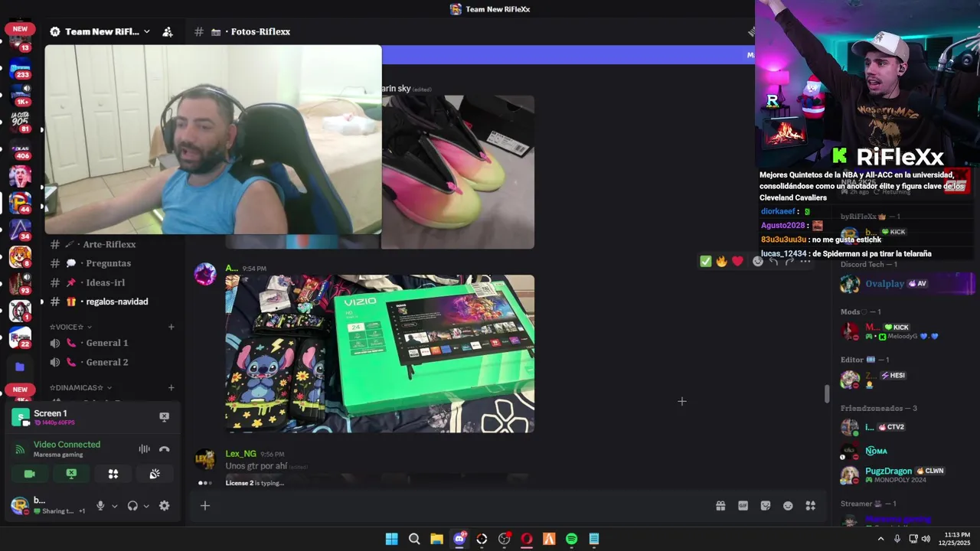This screenshot has height=551, width=980.
Task: Stop streaming Screen 1 icon
Action: (x=164, y=416)
